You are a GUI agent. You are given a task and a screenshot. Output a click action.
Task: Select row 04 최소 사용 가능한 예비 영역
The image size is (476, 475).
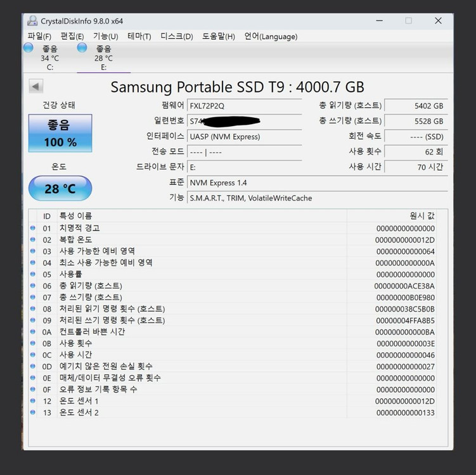[233, 263]
